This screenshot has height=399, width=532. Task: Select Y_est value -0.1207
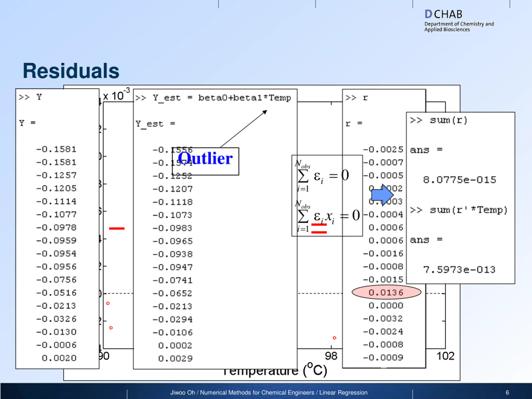173,189
